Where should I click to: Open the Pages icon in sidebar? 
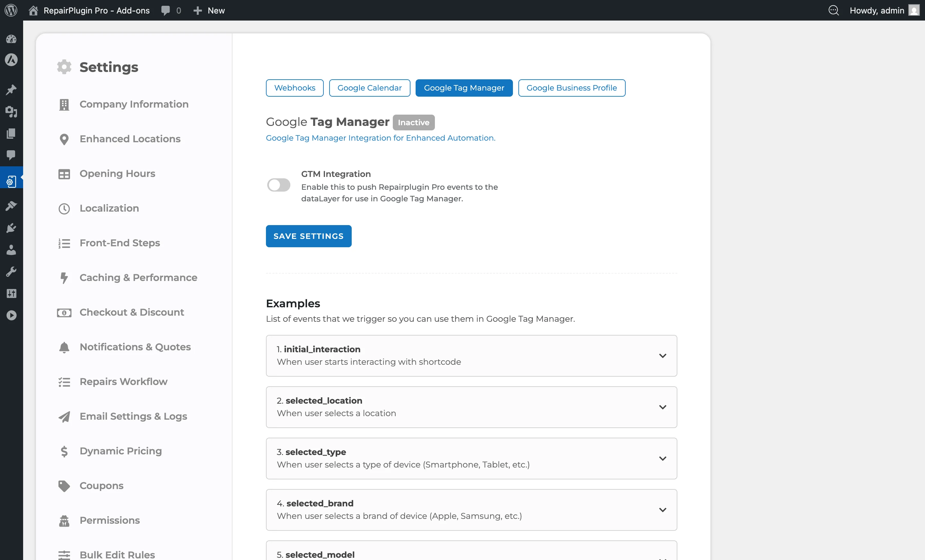click(x=12, y=134)
